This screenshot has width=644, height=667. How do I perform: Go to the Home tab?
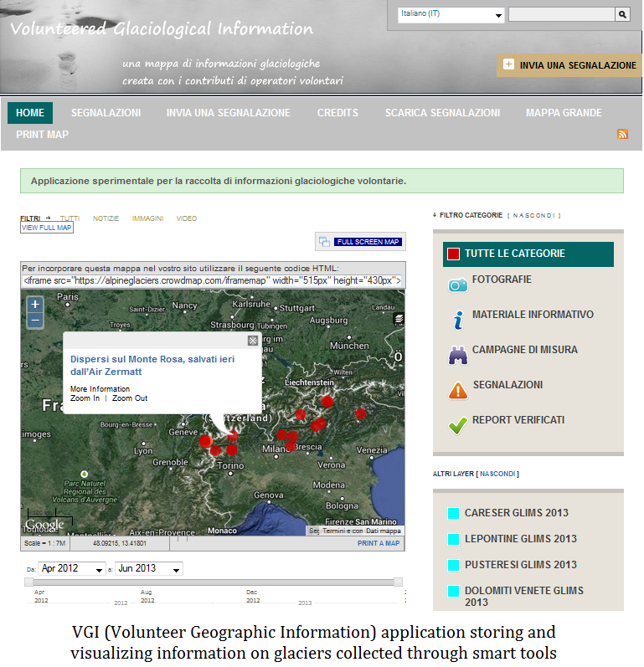(x=30, y=113)
